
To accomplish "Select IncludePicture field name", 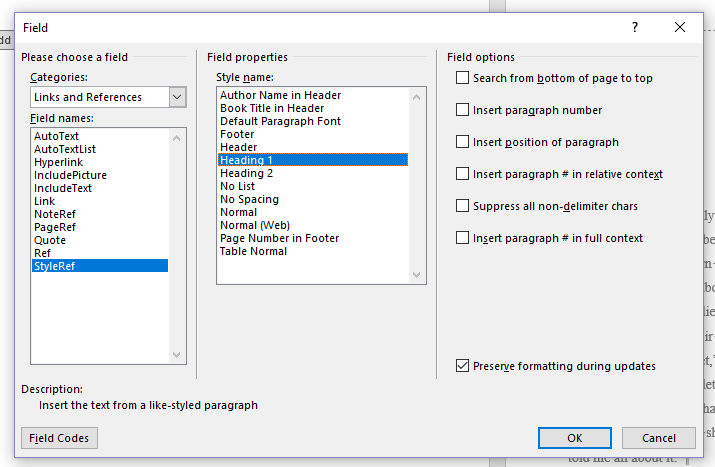I will (x=100, y=175).
